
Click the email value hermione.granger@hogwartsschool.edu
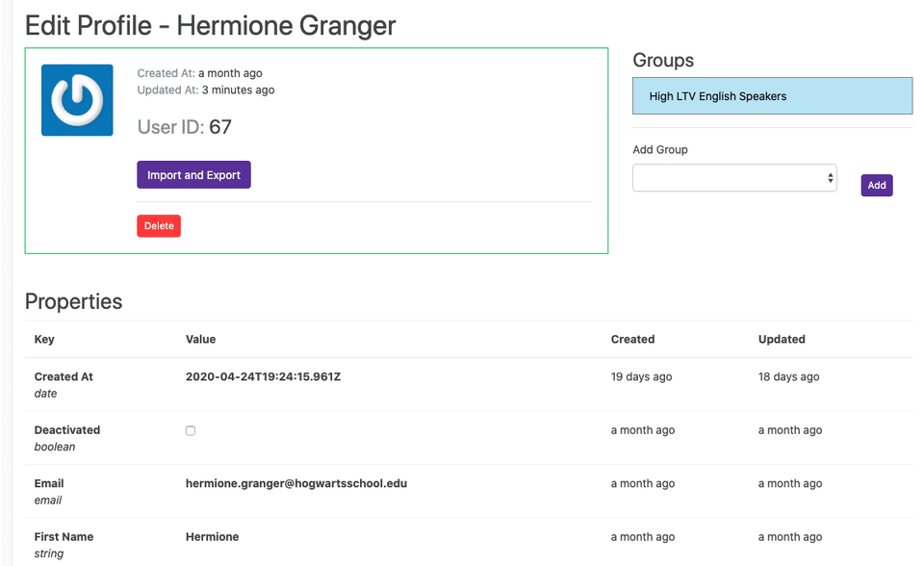click(x=296, y=483)
